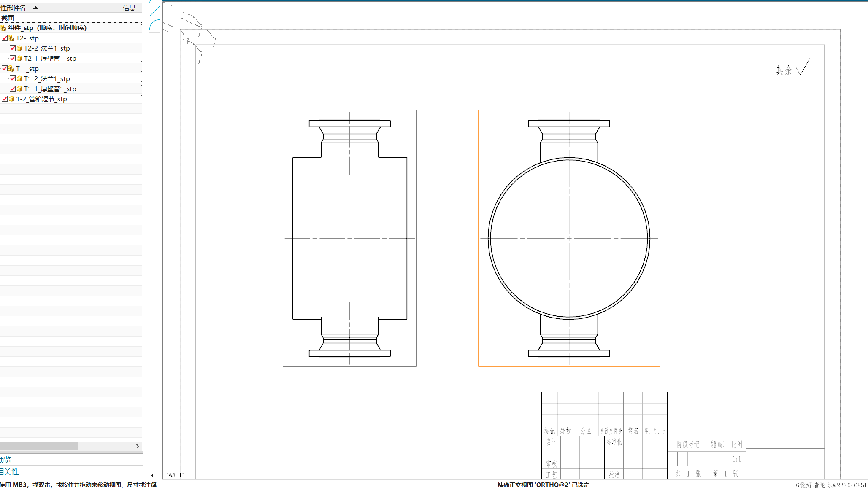Click the T2-1_厚壁管1_stp part icon
Screen dimensions: 868x490
(x=19, y=58)
